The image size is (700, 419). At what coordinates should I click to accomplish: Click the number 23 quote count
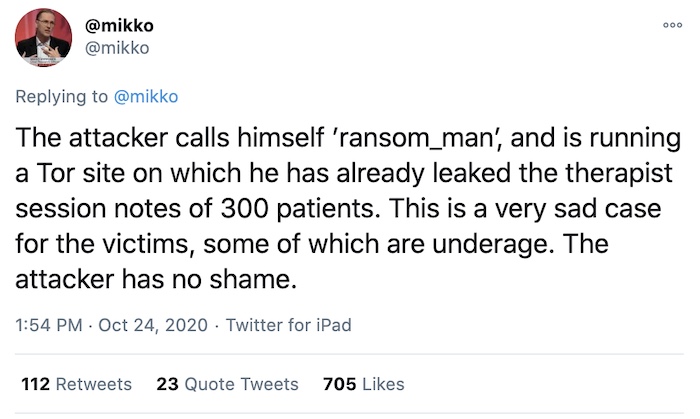(167, 384)
